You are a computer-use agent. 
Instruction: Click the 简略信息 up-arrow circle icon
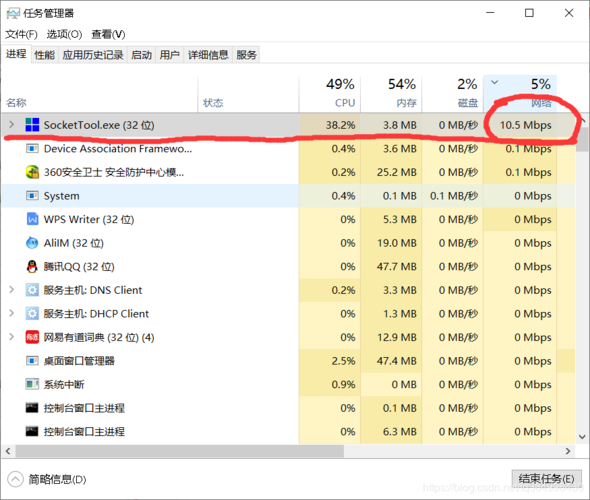point(15,479)
